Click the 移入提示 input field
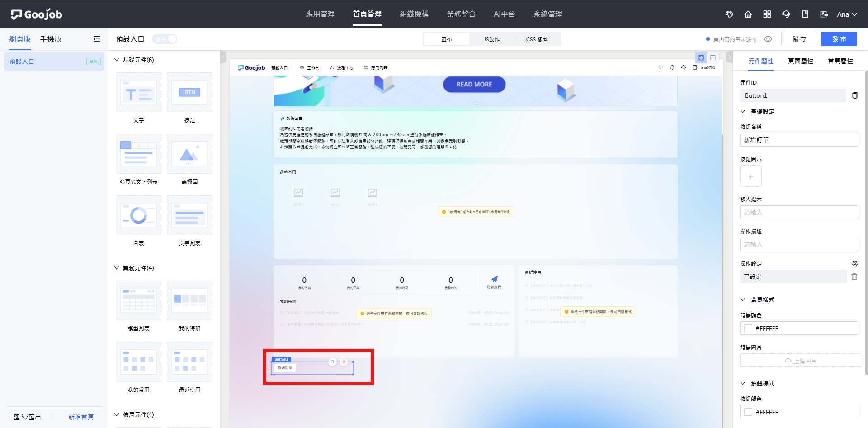 pos(799,212)
